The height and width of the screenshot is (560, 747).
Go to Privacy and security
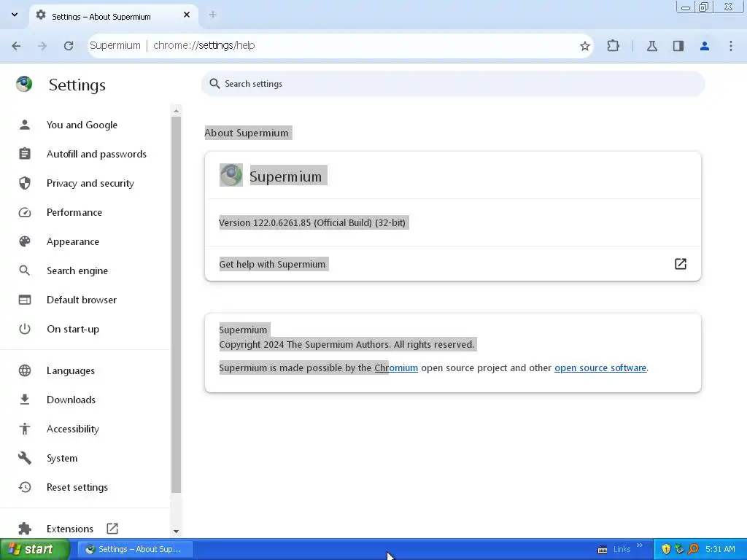point(90,183)
